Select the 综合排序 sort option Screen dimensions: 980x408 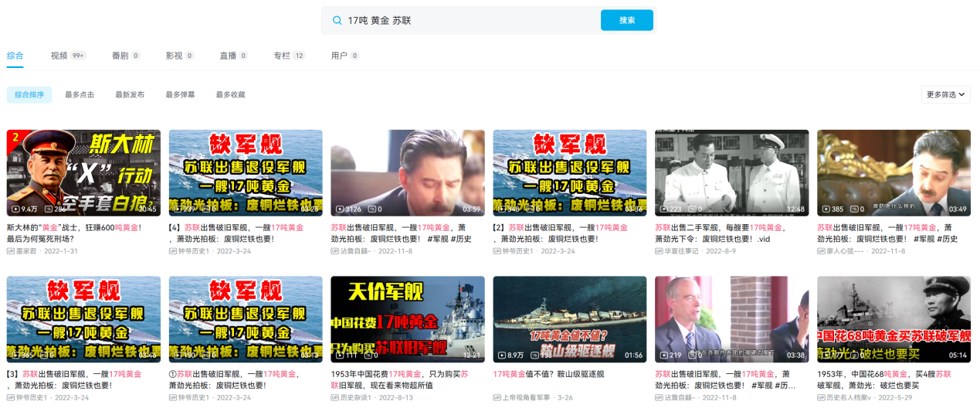(x=29, y=94)
